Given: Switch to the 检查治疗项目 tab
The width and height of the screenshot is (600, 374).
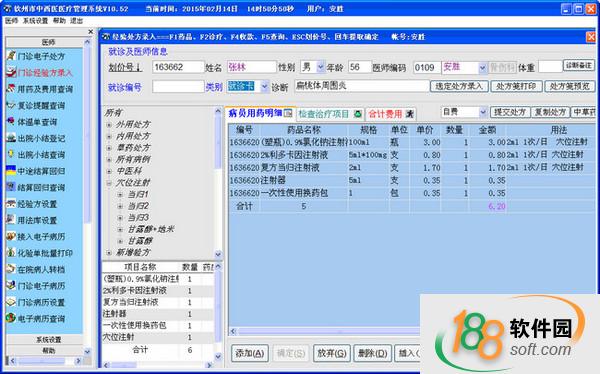Looking at the screenshot, I should 330,114.
